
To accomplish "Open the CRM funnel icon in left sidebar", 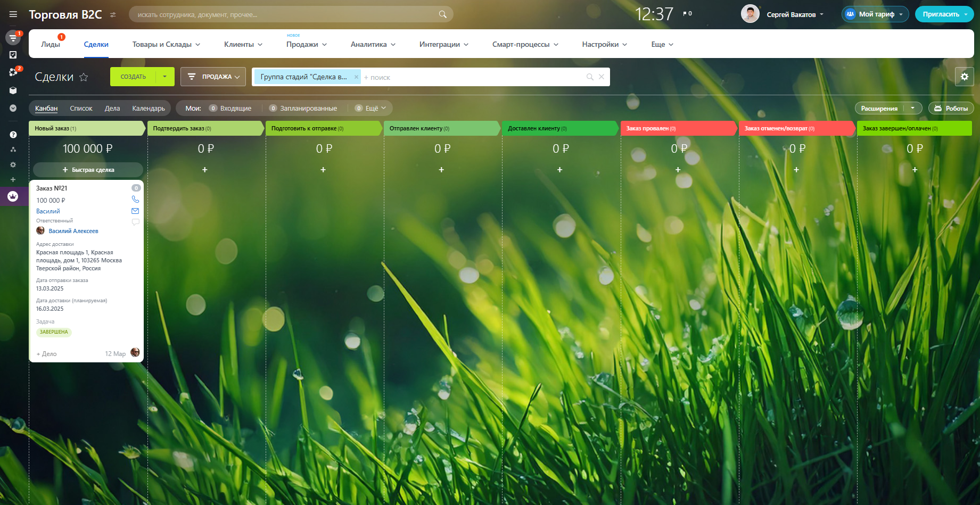I will click(13, 37).
